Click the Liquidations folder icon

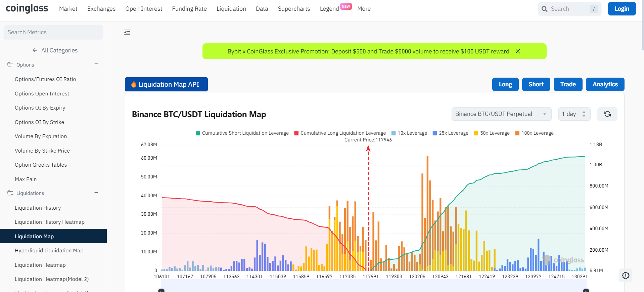click(x=10, y=193)
